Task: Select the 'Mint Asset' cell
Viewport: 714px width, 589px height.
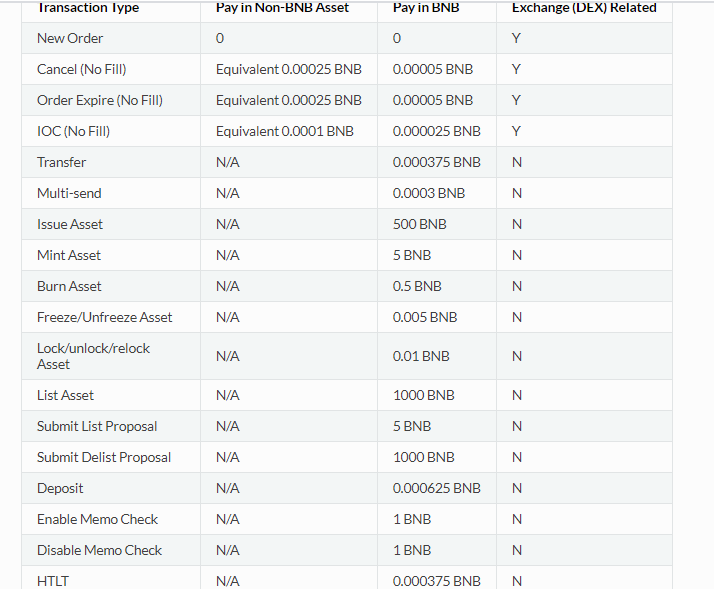Action: 69,255
